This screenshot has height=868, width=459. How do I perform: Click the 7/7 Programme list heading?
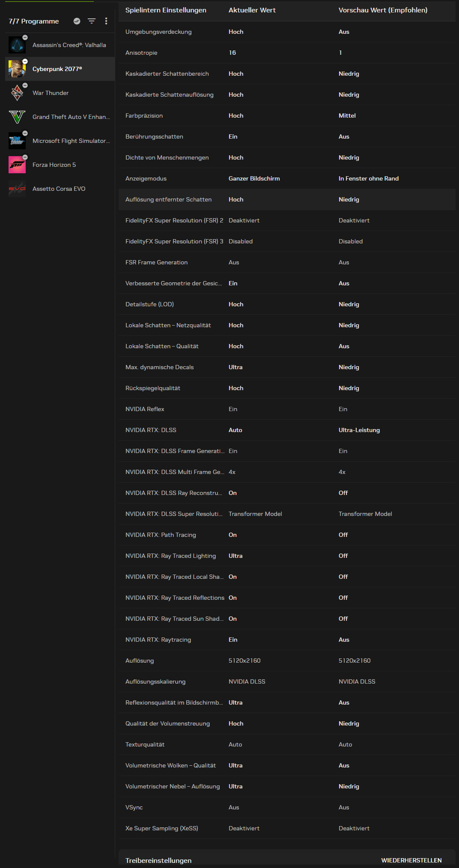click(34, 21)
